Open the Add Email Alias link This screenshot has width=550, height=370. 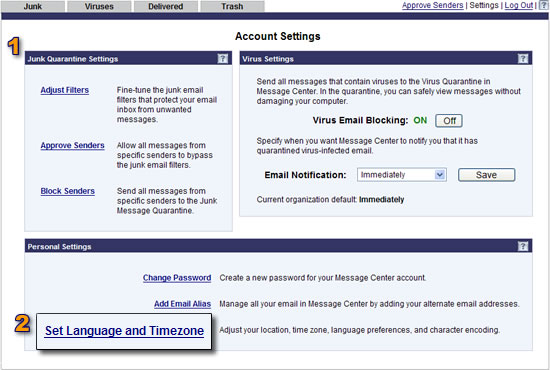coord(182,304)
